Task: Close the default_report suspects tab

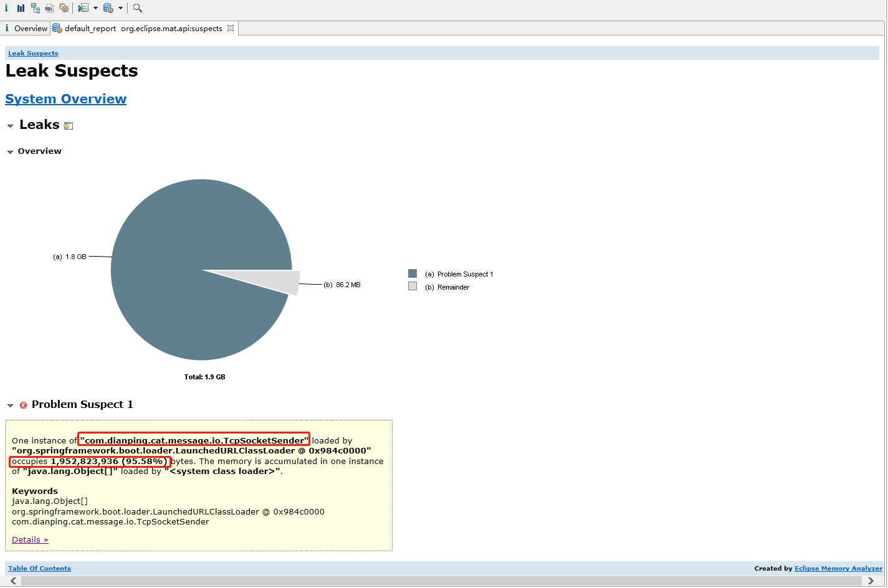Action: pos(231,28)
